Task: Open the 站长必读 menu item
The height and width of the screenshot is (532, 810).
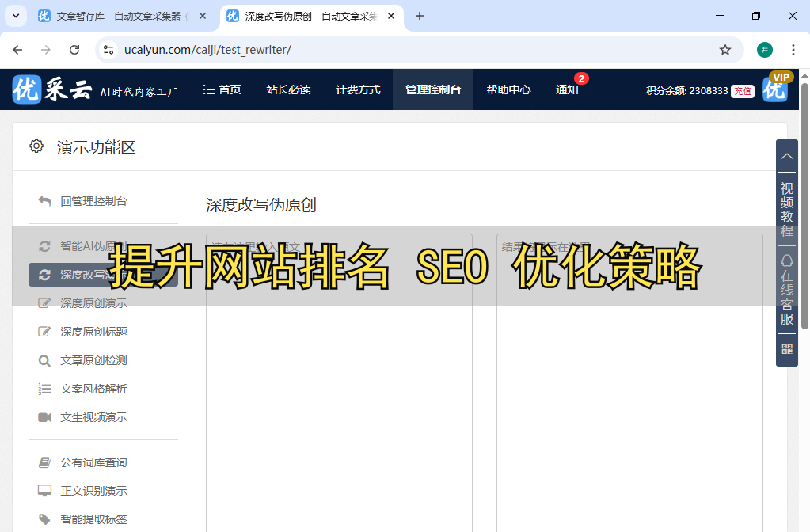Action: tap(289, 89)
